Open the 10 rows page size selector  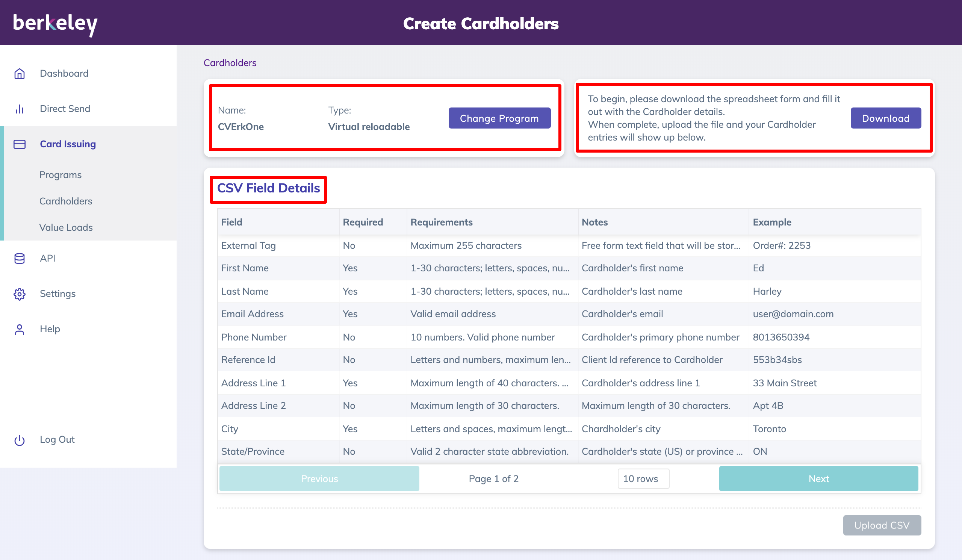[x=643, y=479]
